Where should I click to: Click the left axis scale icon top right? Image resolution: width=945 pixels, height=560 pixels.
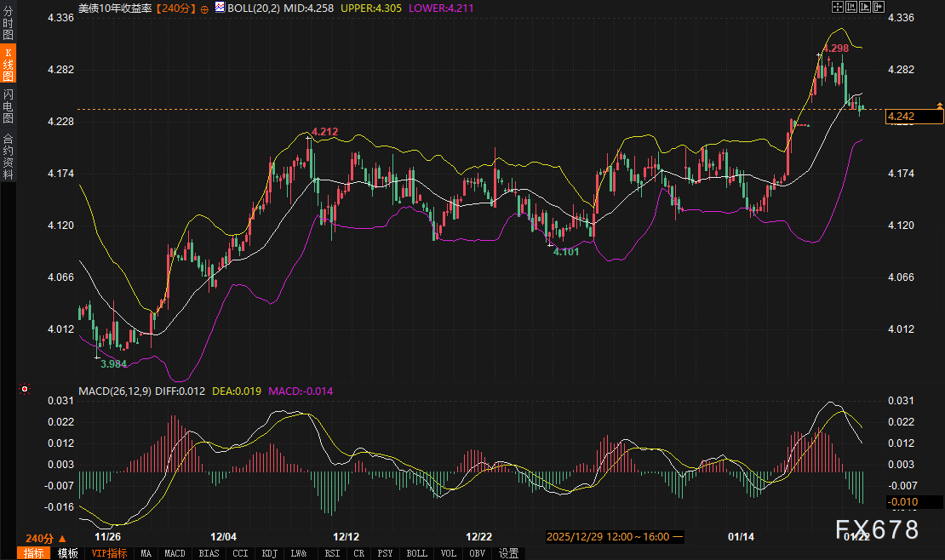(x=851, y=7)
